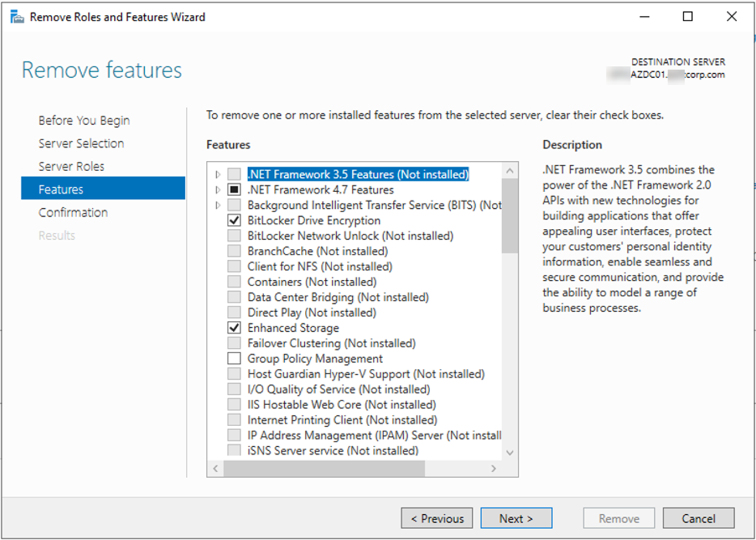Uncheck the BitLocker Drive Encryption checkbox
The width and height of the screenshot is (756, 540).
click(234, 220)
